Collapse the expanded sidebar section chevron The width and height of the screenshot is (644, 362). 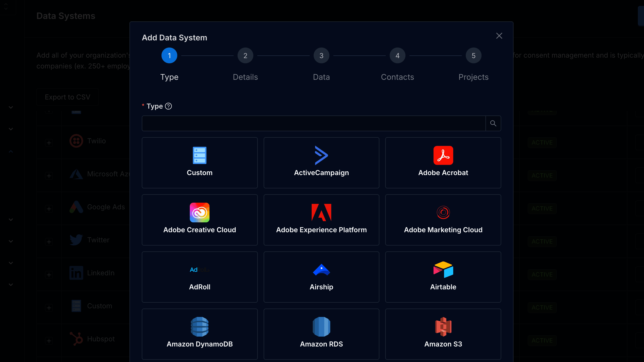pyautogui.click(x=11, y=151)
